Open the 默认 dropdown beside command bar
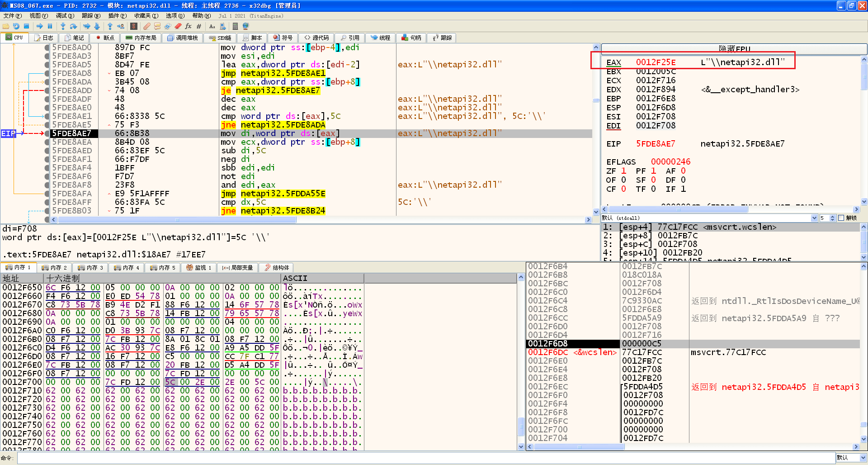This screenshot has height=465, width=868. [x=851, y=458]
